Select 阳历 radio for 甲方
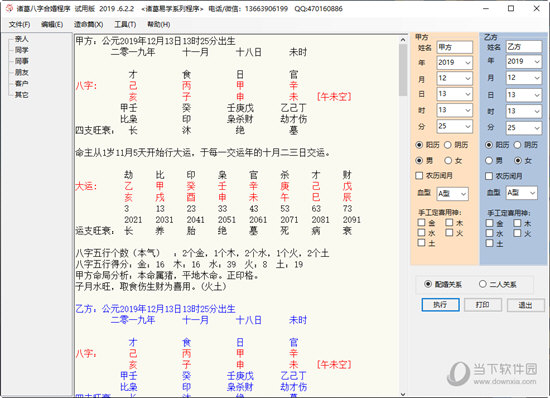 click(419, 145)
